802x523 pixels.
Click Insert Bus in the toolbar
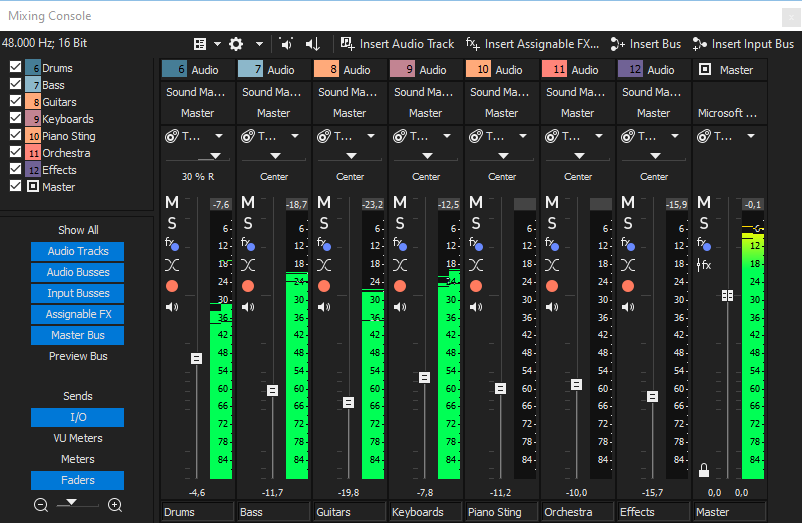646,44
